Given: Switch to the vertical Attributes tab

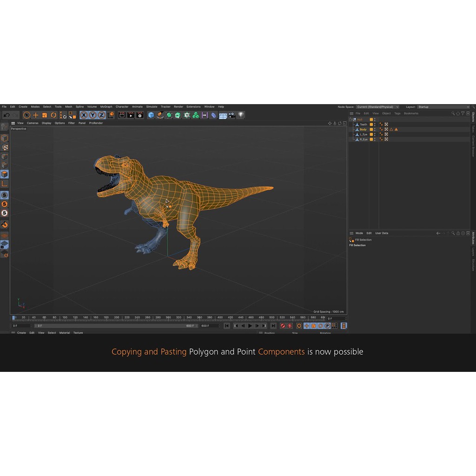Looking at the screenshot, I should pyautogui.click(x=473, y=237).
